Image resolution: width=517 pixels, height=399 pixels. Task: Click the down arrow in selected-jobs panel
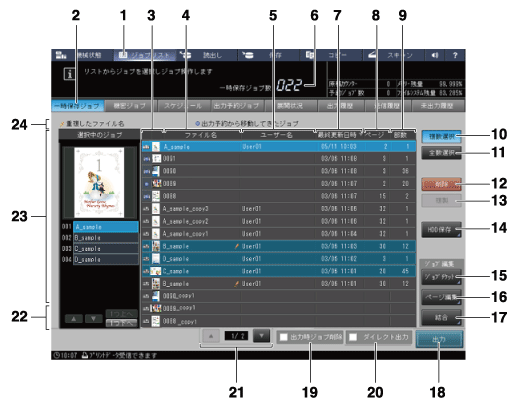[94, 319]
